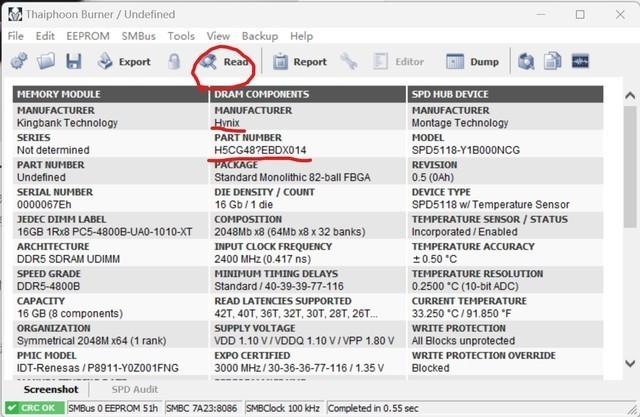
Task: Click DDR5-4800B speed grade value
Action: tap(49, 286)
